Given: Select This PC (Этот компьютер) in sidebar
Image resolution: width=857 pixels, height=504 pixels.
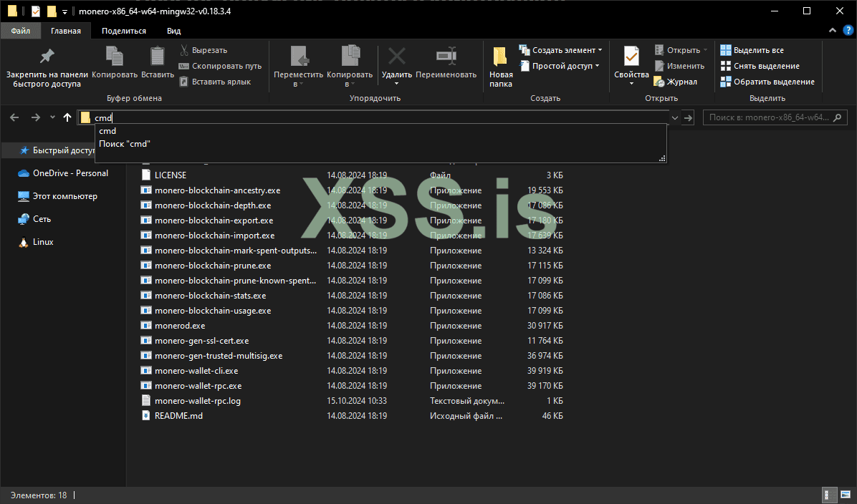Looking at the screenshot, I should coord(64,196).
